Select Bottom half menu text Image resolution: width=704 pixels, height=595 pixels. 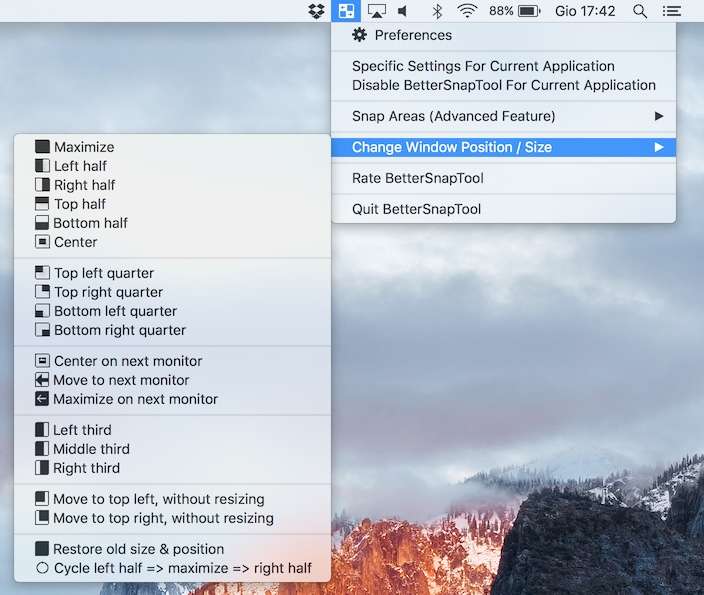pos(90,223)
